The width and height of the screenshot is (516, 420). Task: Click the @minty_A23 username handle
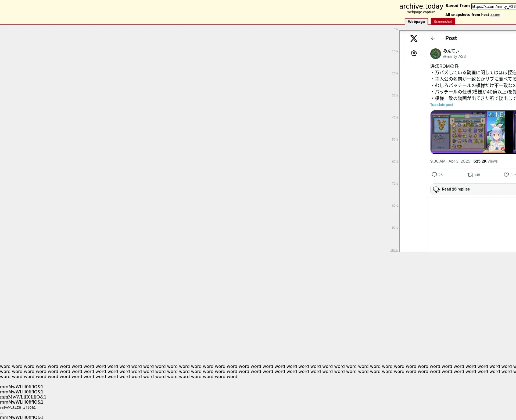click(x=454, y=56)
